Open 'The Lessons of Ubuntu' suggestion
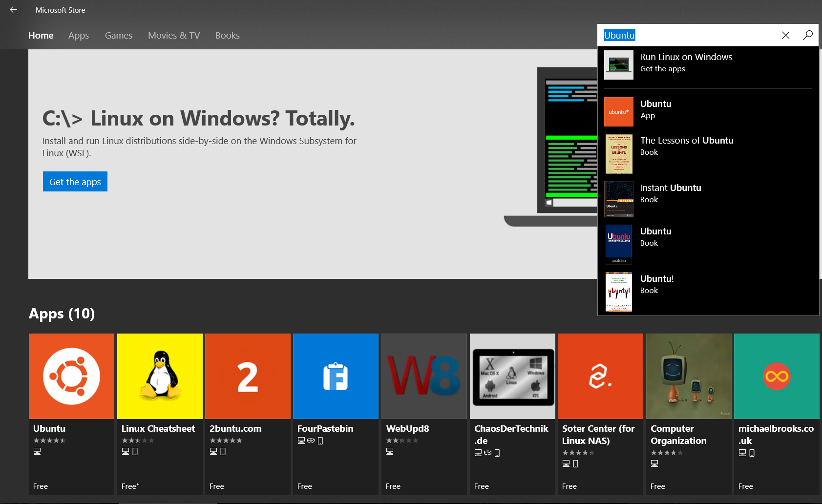Viewport: 822px width, 504px height. coord(687,141)
